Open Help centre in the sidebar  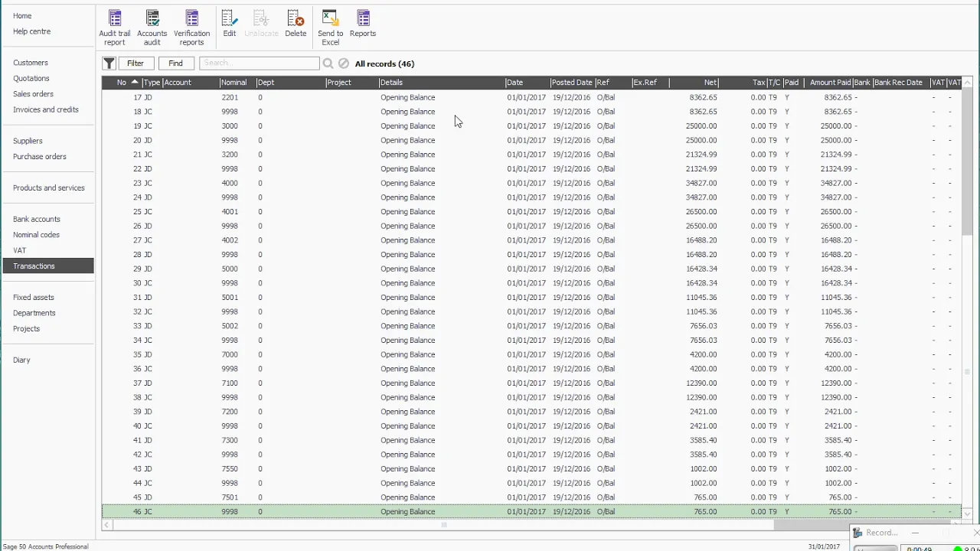[31, 31]
